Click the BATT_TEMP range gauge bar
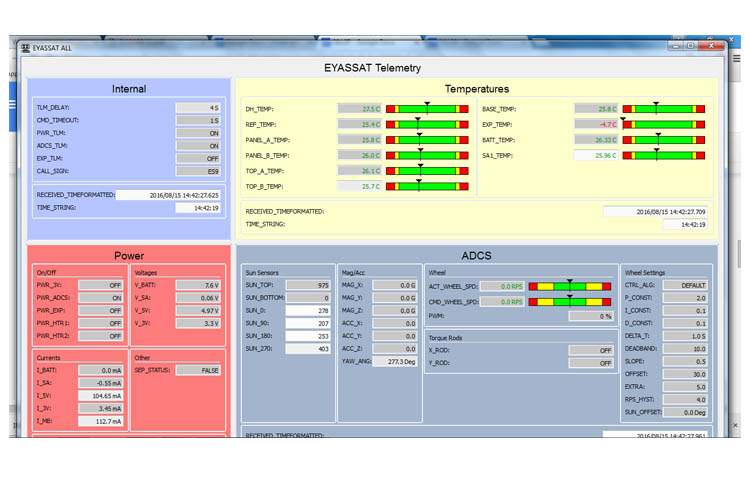 pos(664,140)
